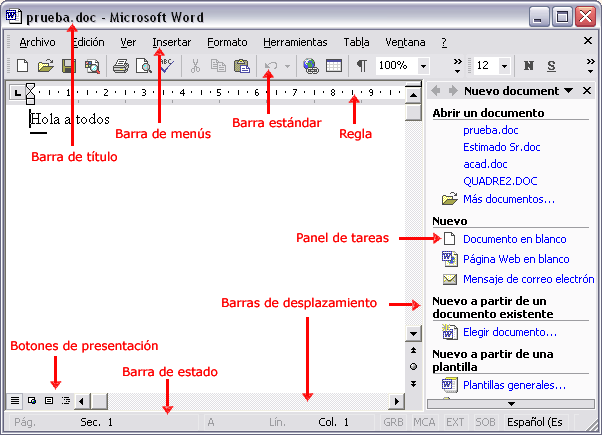Go back in task pane
The width and height of the screenshot is (602, 435).
[436, 91]
